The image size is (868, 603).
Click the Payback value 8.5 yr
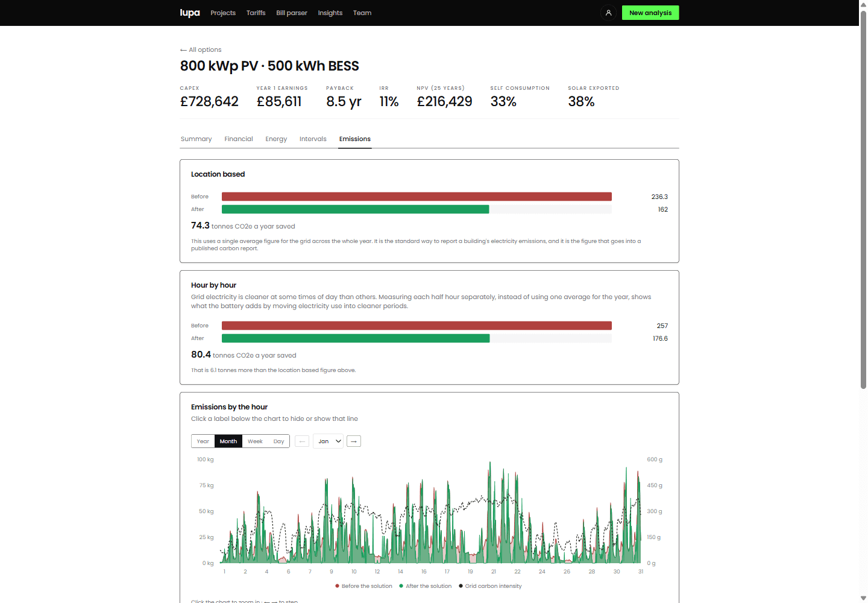(x=344, y=102)
